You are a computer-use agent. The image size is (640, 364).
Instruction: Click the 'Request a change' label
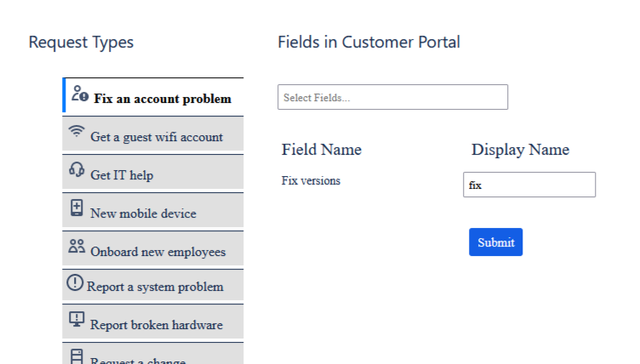point(138,361)
